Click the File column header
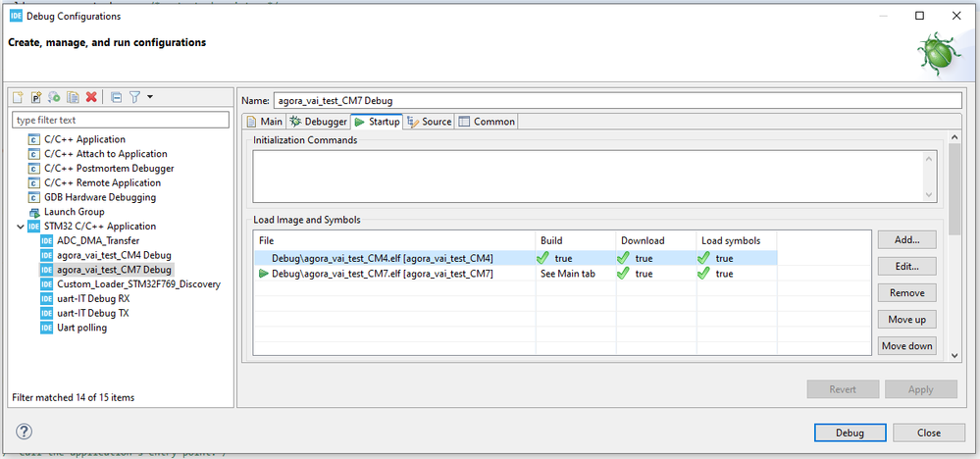 tap(394, 240)
